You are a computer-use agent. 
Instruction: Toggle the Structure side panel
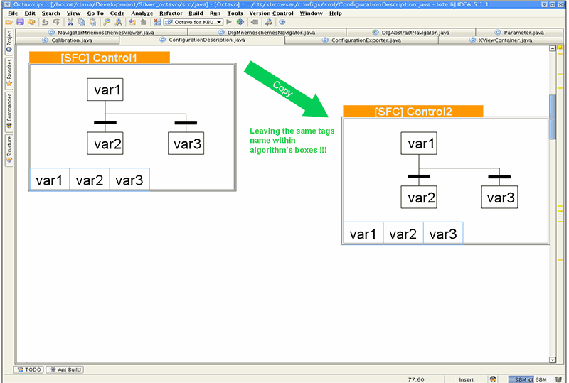9,150
